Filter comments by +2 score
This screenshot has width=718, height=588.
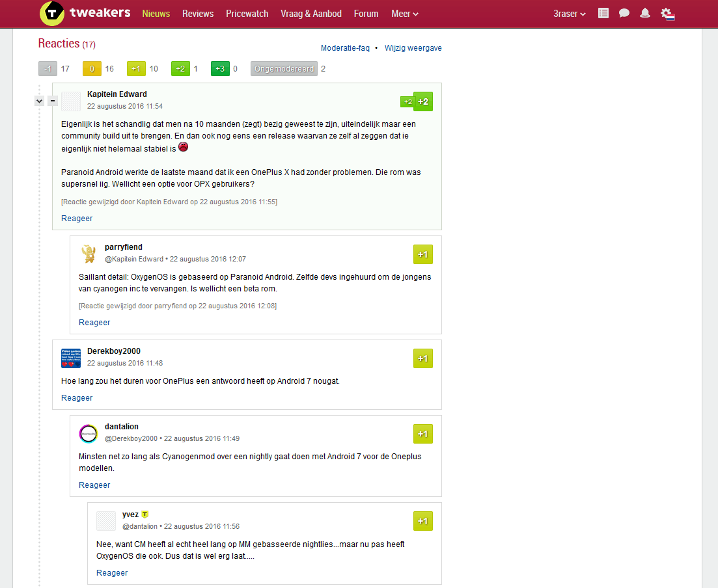[x=180, y=69]
